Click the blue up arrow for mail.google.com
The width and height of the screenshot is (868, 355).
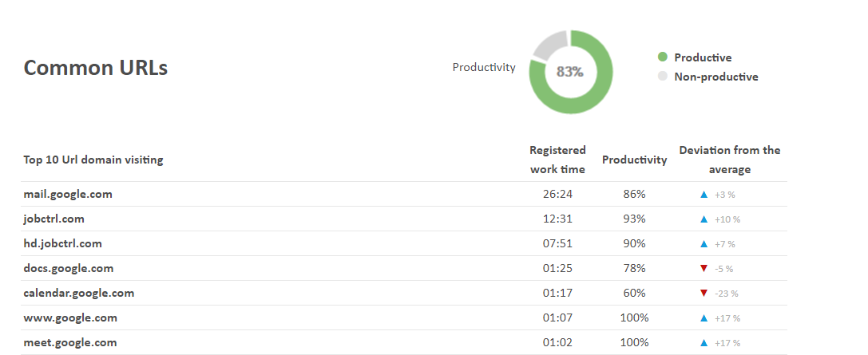(704, 194)
